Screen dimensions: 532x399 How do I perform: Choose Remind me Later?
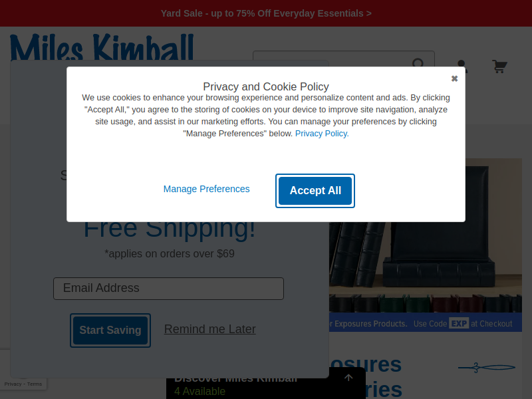[x=209, y=329]
